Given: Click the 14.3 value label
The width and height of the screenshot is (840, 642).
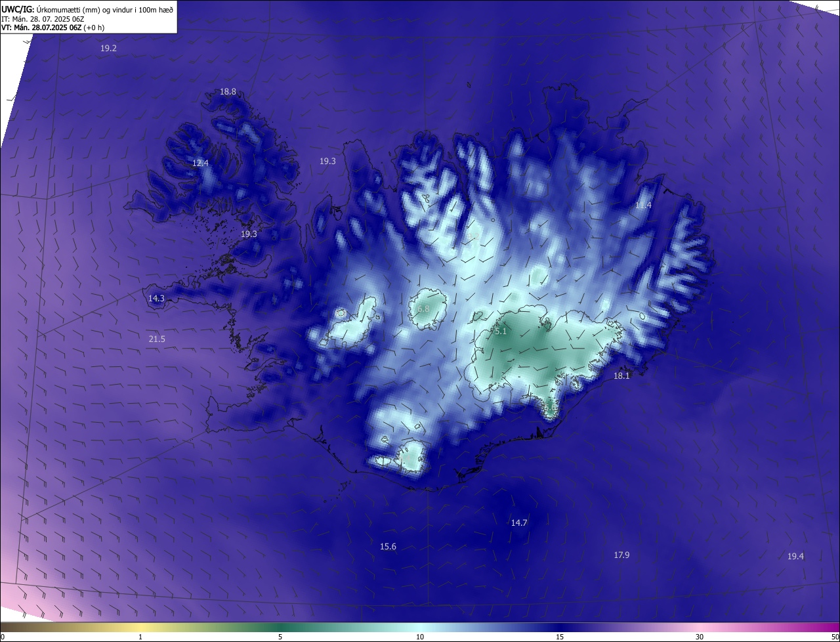Looking at the screenshot, I should click(156, 298).
